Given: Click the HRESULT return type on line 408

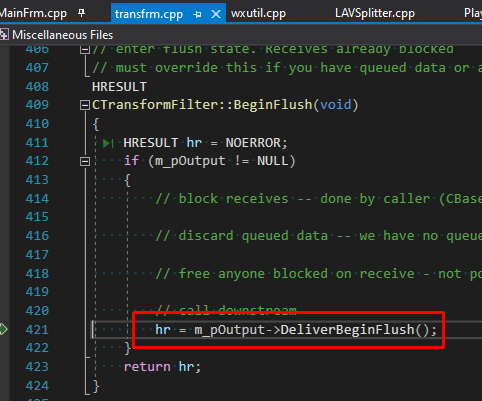Looking at the screenshot, I should [x=119, y=87].
